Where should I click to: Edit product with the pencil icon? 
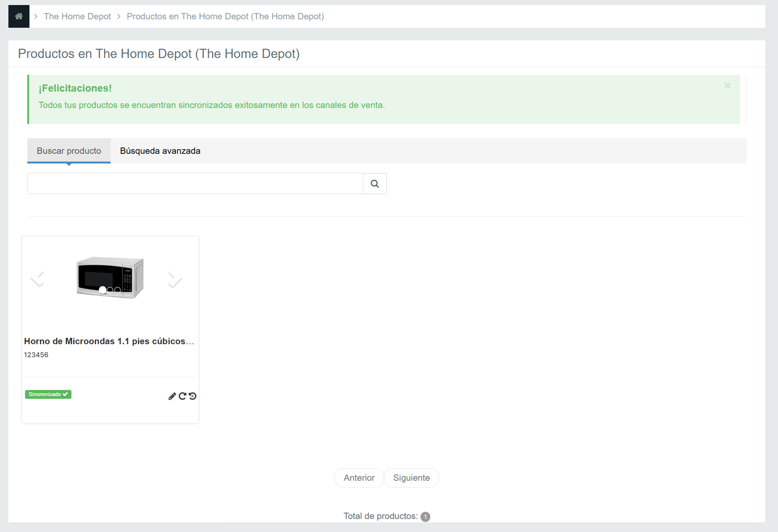click(172, 396)
